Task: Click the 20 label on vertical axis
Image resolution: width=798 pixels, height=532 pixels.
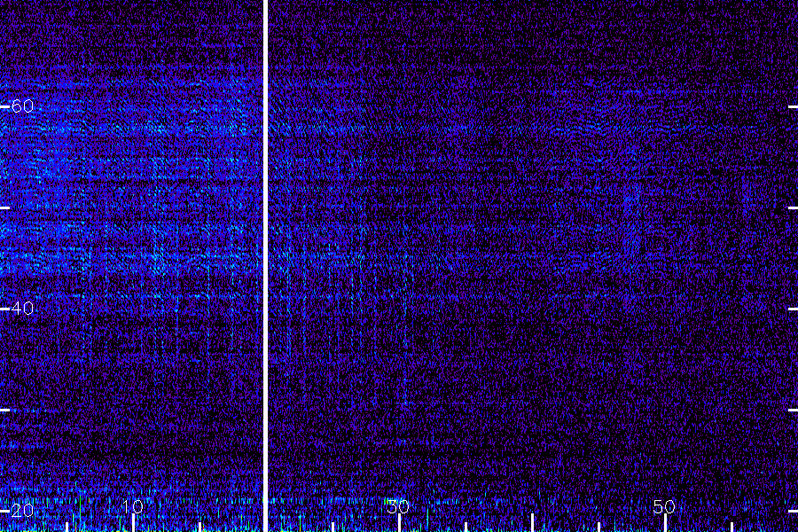Action: pos(22,510)
